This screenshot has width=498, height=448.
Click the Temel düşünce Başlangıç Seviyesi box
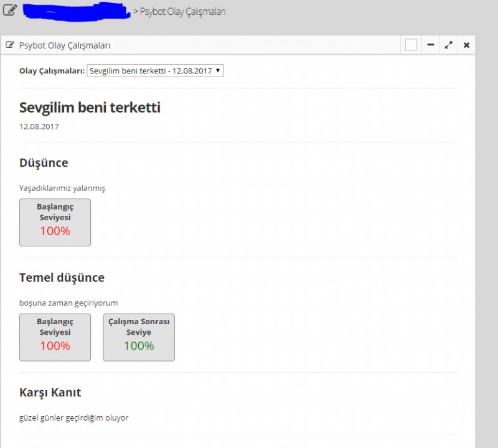(55, 337)
